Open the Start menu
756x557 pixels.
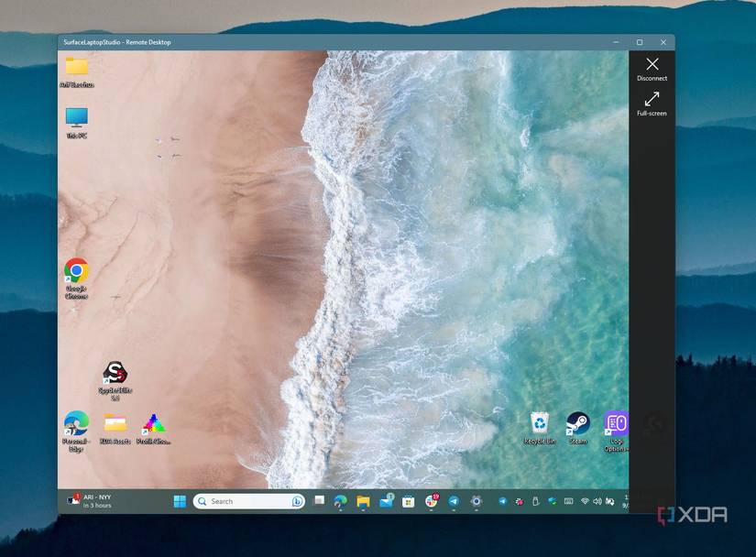tap(179, 501)
